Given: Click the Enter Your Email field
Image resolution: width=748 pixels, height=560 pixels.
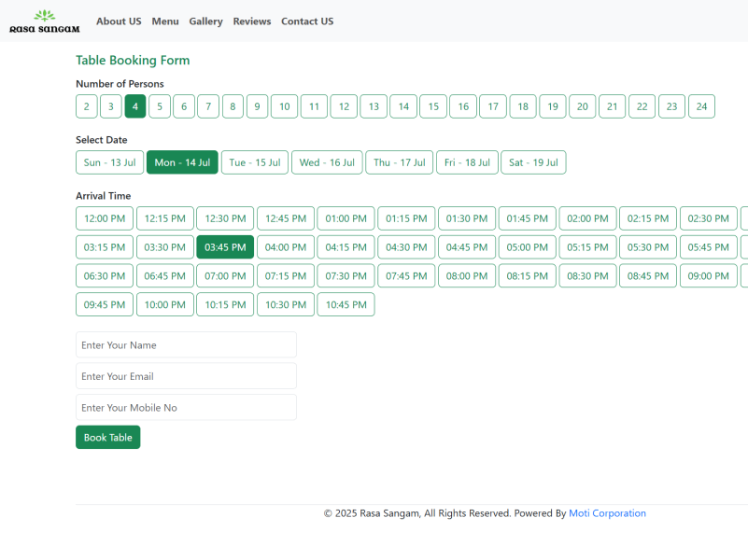Looking at the screenshot, I should [186, 376].
